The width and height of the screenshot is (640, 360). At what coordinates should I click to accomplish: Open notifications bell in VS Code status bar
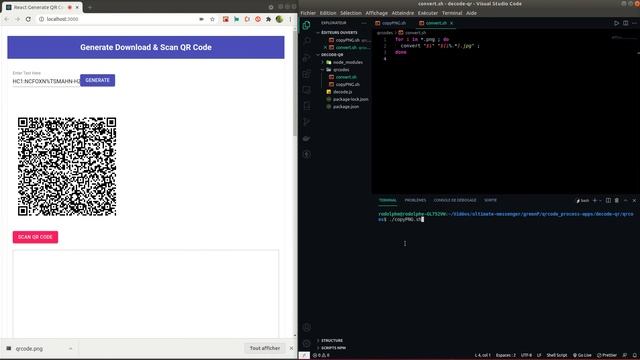(634, 355)
